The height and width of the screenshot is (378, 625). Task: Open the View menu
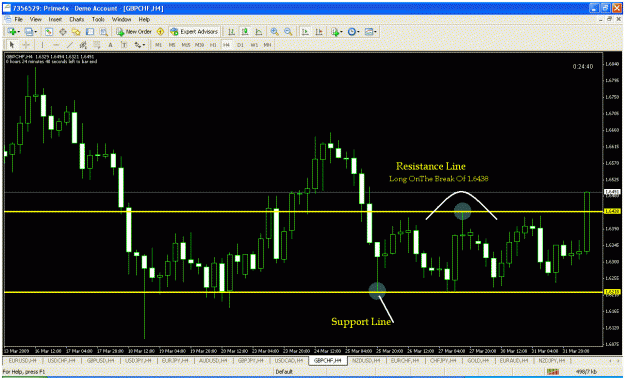pos(35,19)
